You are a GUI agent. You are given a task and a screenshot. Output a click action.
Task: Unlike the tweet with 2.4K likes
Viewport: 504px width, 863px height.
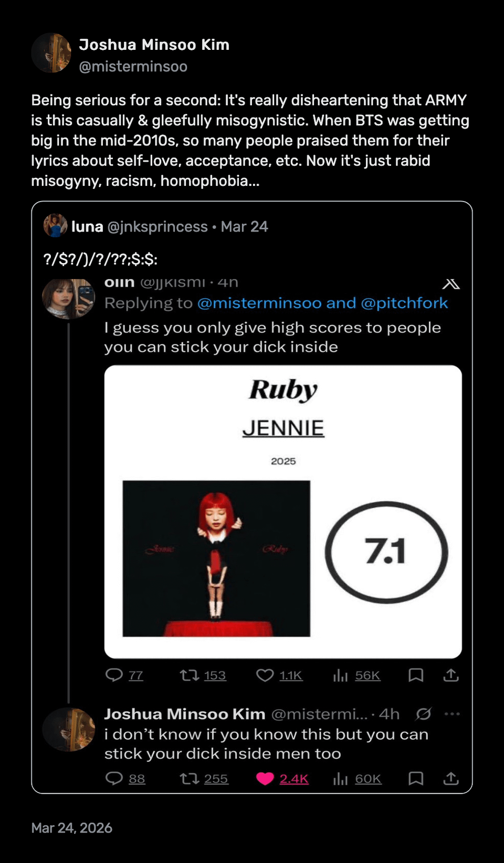[x=265, y=778]
